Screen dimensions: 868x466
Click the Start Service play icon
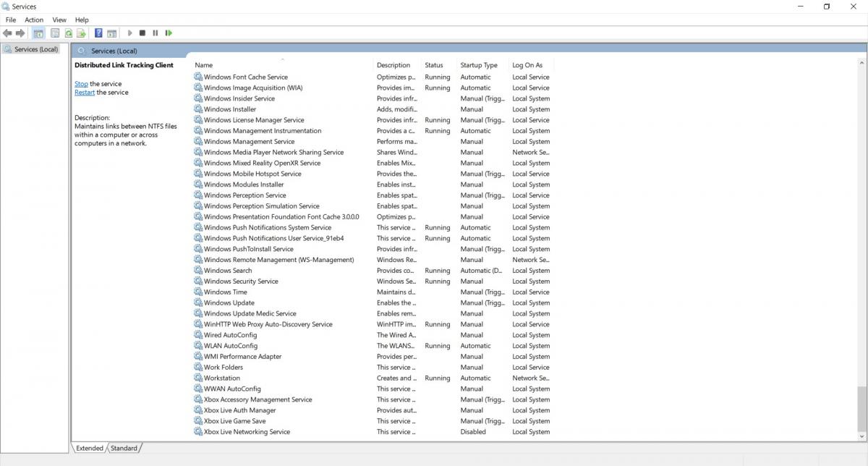(130, 33)
